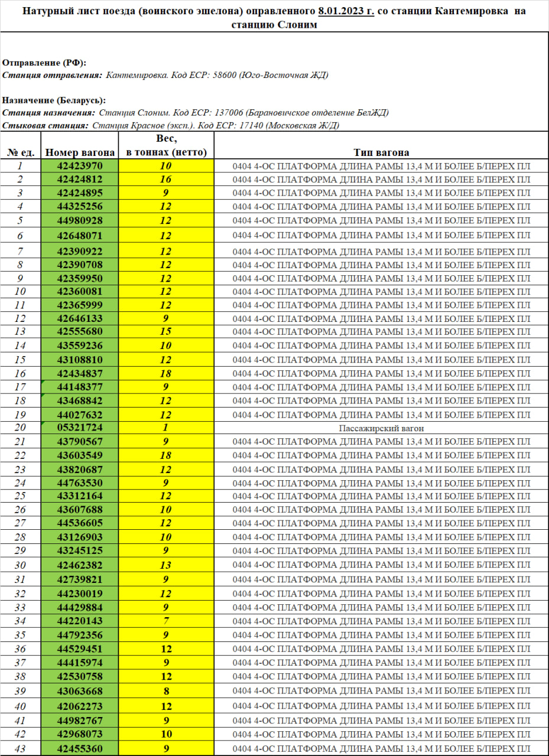Image resolution: width=549 pixels, height=756 pixels.
Task: Click the "Стыковая станция" Красное line
Action: pos(171,125)
